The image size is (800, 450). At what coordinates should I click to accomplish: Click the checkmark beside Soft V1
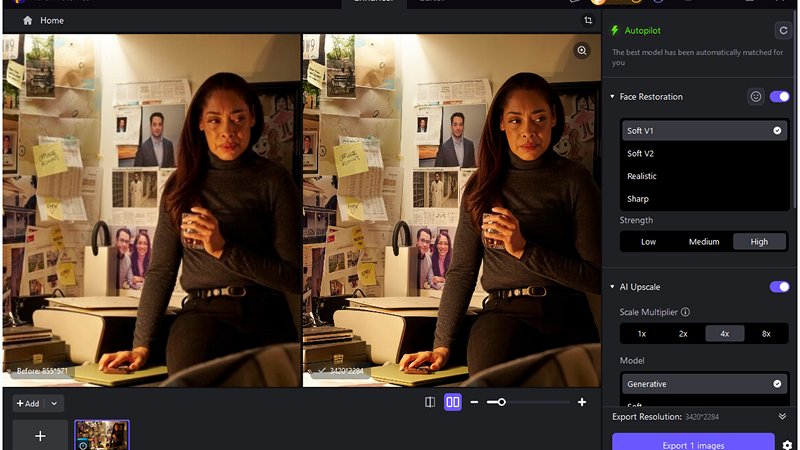coord(777,131)
